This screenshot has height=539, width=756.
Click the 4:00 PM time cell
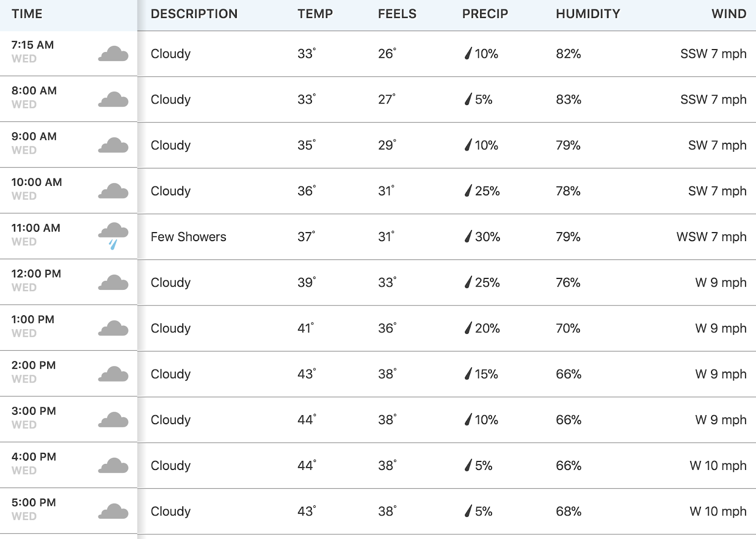[69, 465]
